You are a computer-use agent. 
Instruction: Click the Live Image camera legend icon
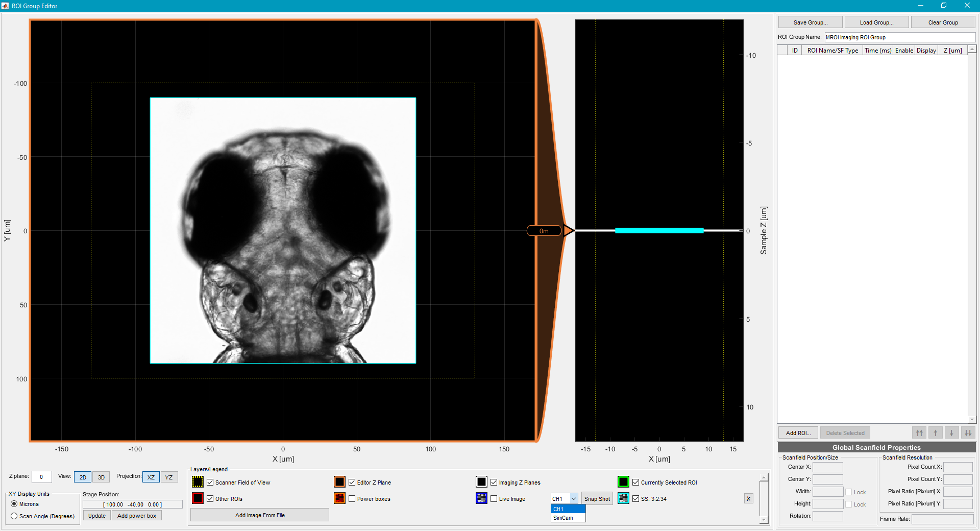[482, 498]
